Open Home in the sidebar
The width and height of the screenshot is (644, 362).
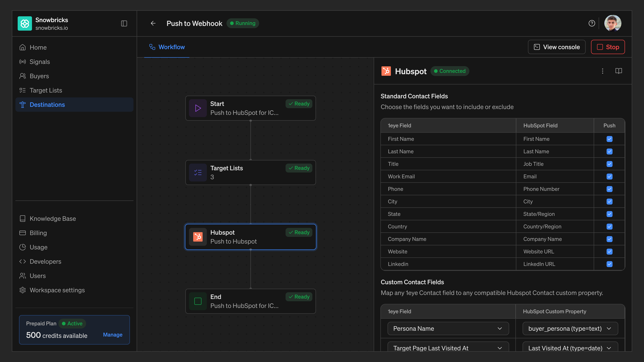click(74, 47)
